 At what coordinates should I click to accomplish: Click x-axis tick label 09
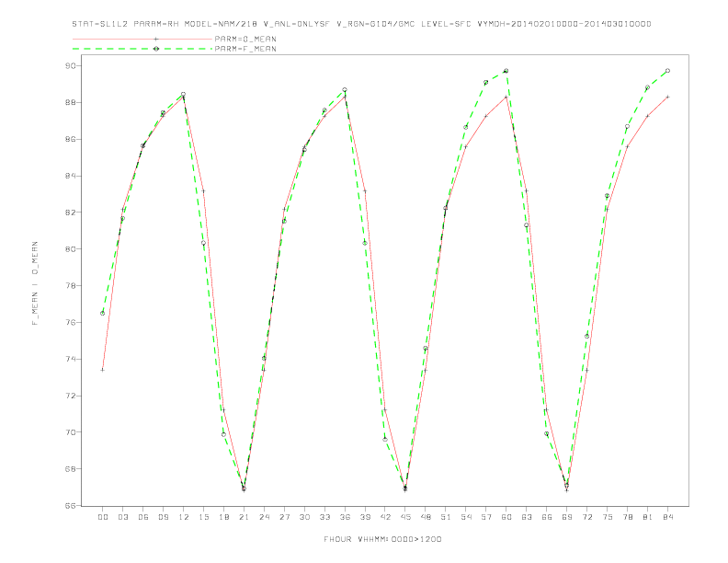(x=163, y=517)
